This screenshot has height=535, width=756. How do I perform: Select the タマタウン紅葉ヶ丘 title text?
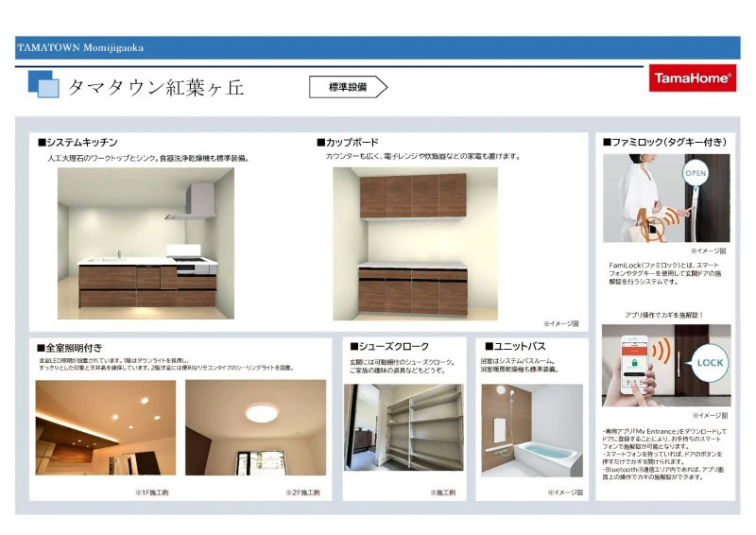(x=155, y=87)
